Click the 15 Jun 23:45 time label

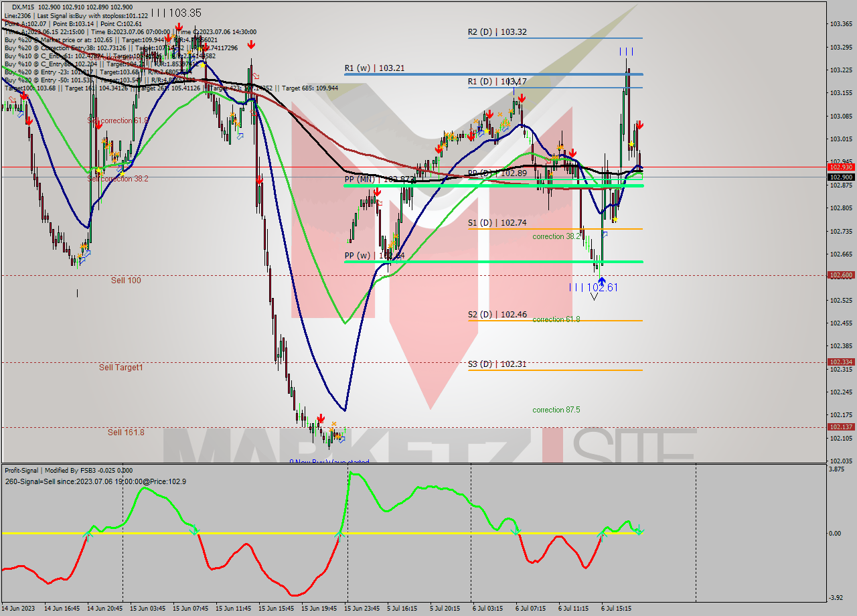click(362, 609)
